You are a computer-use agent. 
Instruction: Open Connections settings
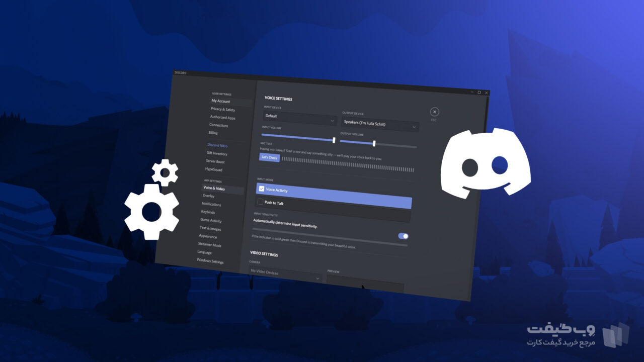pyautogui.click(x=219, y=125)
